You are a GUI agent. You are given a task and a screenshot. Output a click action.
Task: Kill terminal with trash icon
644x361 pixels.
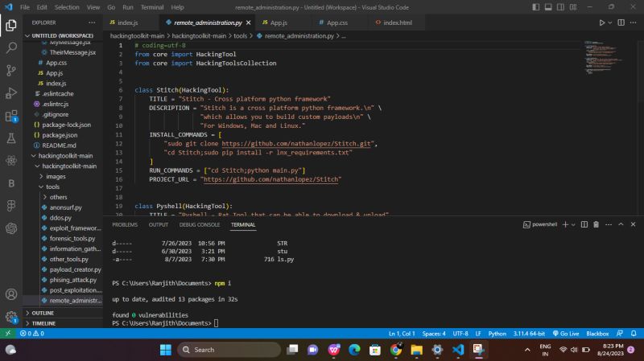coord(596,224)
